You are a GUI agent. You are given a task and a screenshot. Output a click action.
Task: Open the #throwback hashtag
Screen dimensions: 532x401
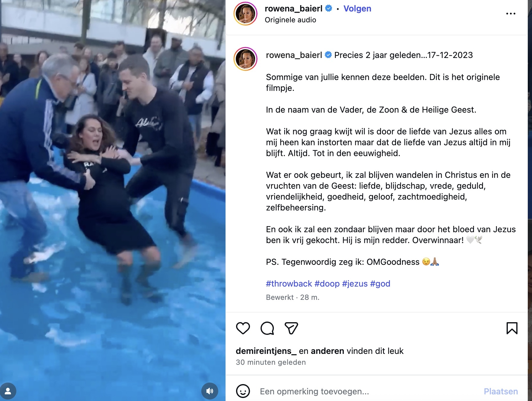289,284
